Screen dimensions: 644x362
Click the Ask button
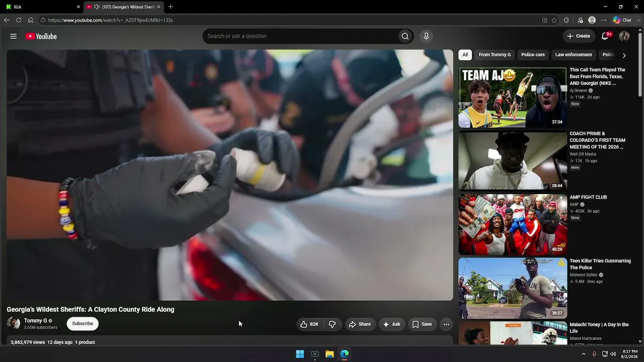click(x=391, y=324)
